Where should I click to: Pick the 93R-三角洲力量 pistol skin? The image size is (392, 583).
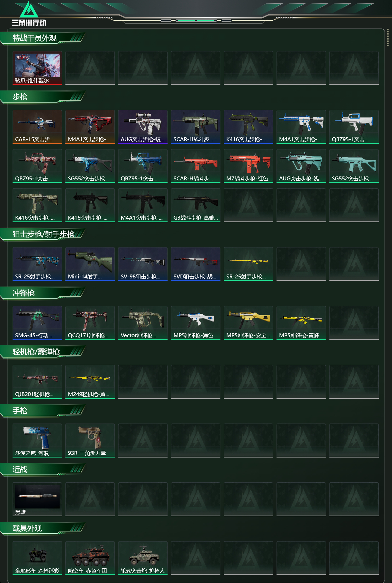coord(90,441)
